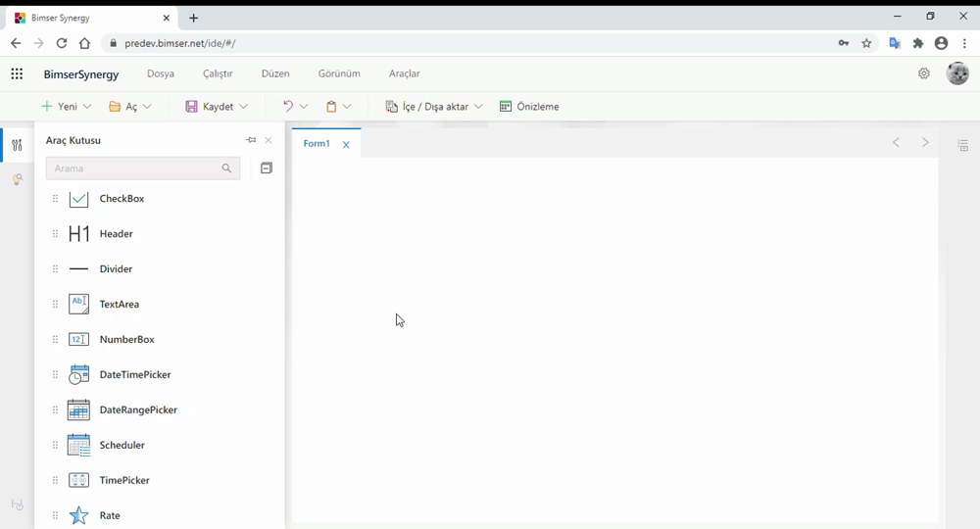
Task: Open the İçe / Dışa aktar dropdown
Action: point(434,107)
